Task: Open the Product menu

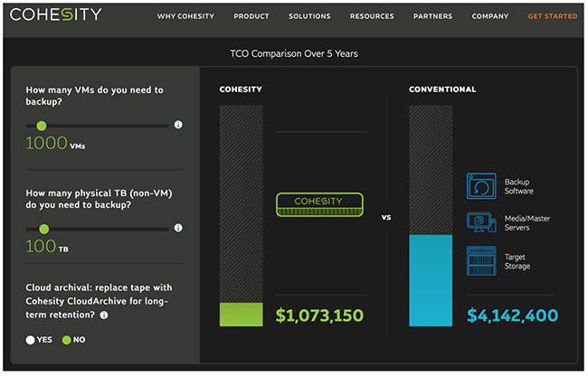Action: click(x=251, y=16)
